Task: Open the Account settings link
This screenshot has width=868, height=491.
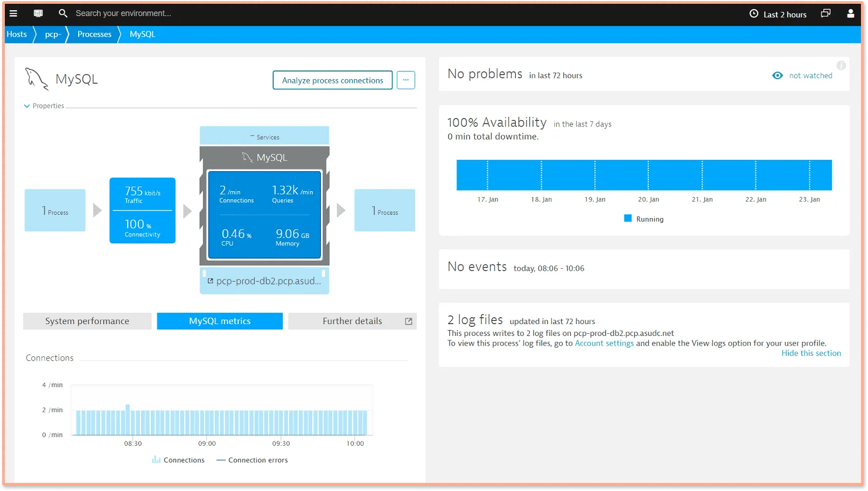Action: 604,343
